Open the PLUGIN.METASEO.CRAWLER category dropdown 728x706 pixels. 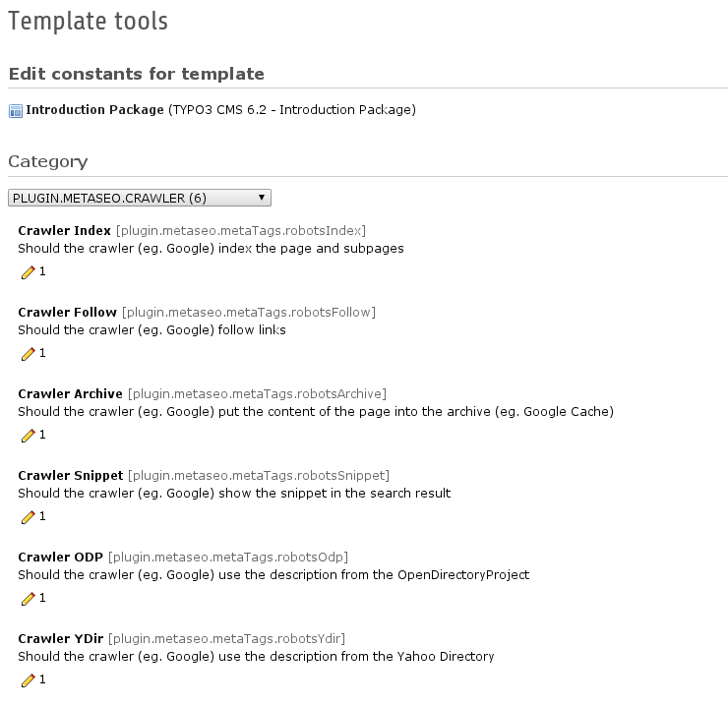pyautogui.click(x=139, y=198)
